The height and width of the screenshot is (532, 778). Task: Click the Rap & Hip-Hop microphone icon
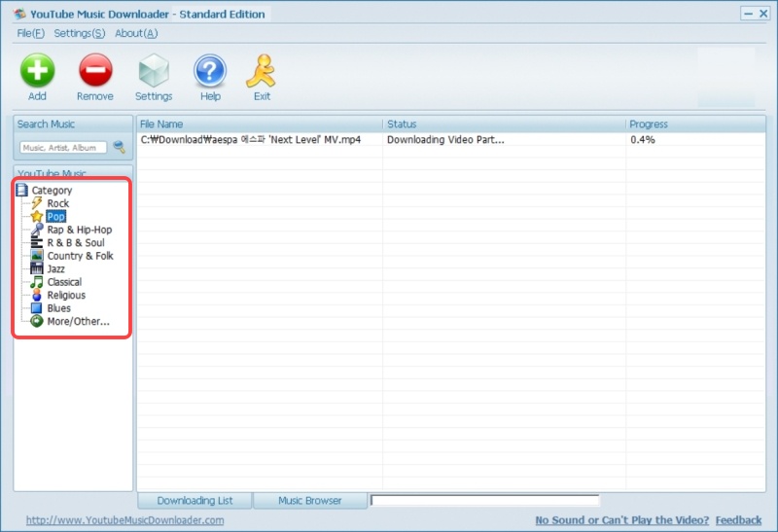point(37,230)
